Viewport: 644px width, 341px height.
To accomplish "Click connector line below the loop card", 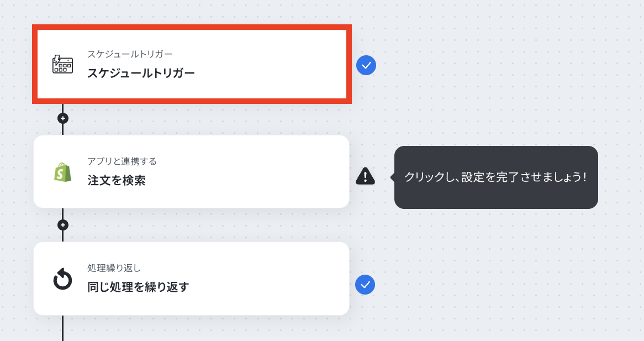I will (x=62, y=328).
